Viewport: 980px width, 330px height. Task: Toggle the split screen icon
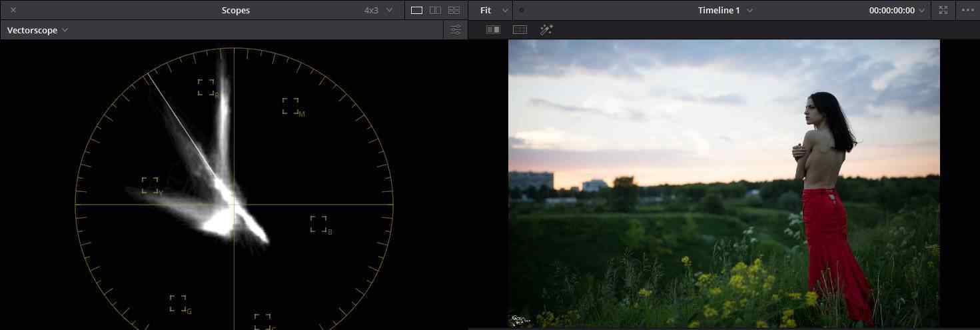tap(520, 30)
